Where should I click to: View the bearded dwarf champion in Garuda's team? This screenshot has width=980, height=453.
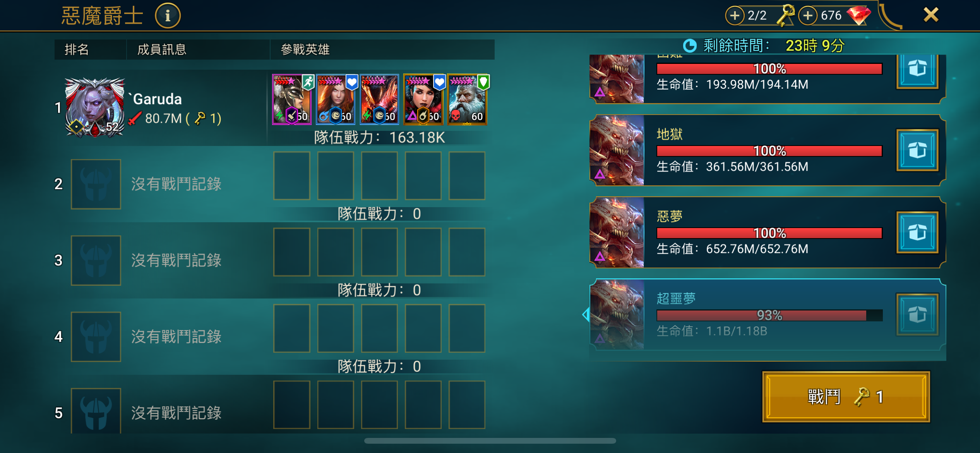click(x=467, y=100)
